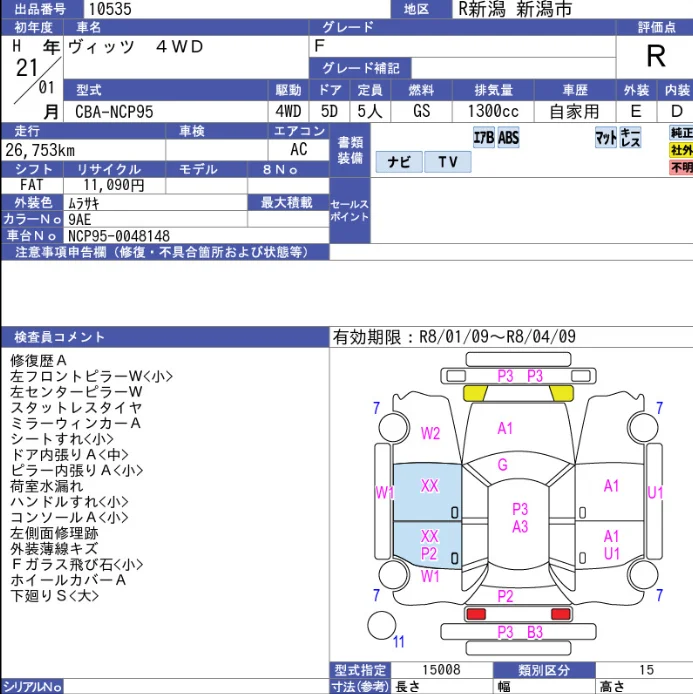Click the windshield marker G

pos(502,465)
